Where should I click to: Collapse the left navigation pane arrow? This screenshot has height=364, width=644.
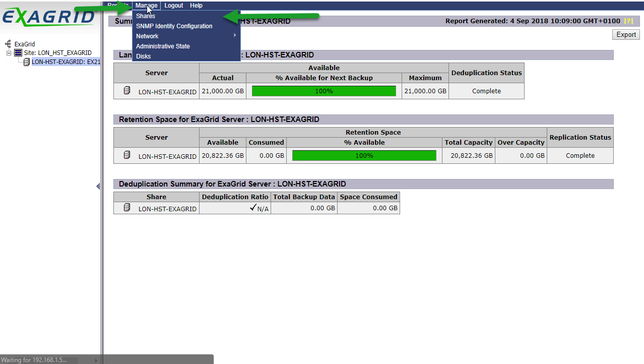coord(98,187)
